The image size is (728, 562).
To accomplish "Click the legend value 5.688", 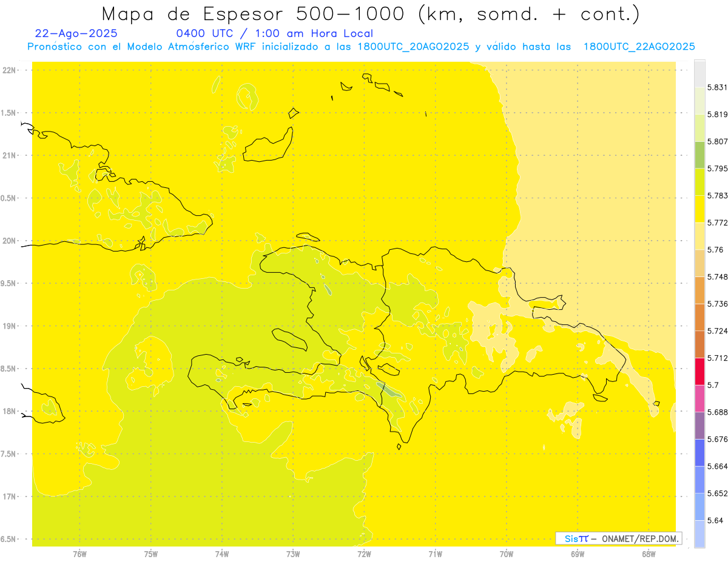I will point(717,412).
